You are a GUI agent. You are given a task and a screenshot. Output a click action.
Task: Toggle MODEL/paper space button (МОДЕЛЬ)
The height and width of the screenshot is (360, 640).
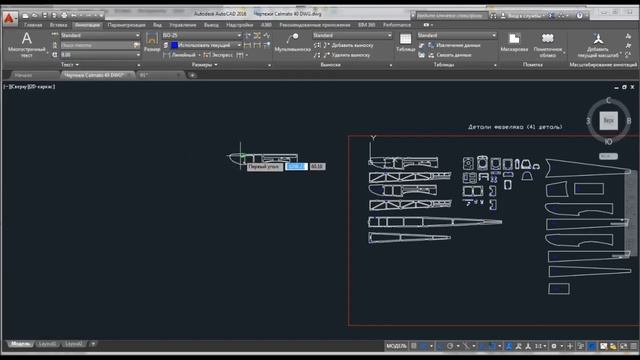pos(396,346)
